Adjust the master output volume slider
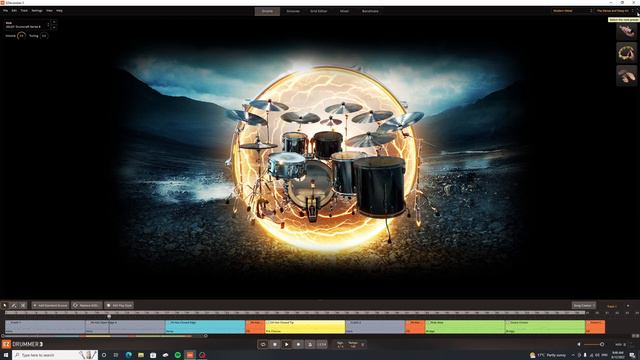640x360 pixels. 594,344
